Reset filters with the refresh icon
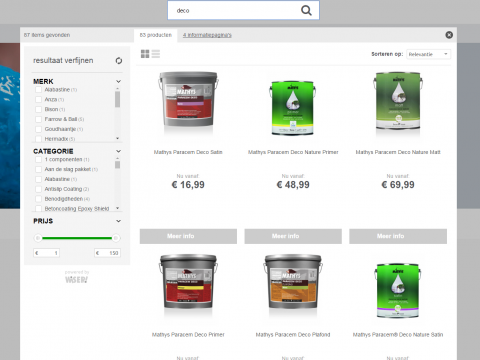This screenshot has width=480, height=360. pyautogui.click(x=119, y=61)
